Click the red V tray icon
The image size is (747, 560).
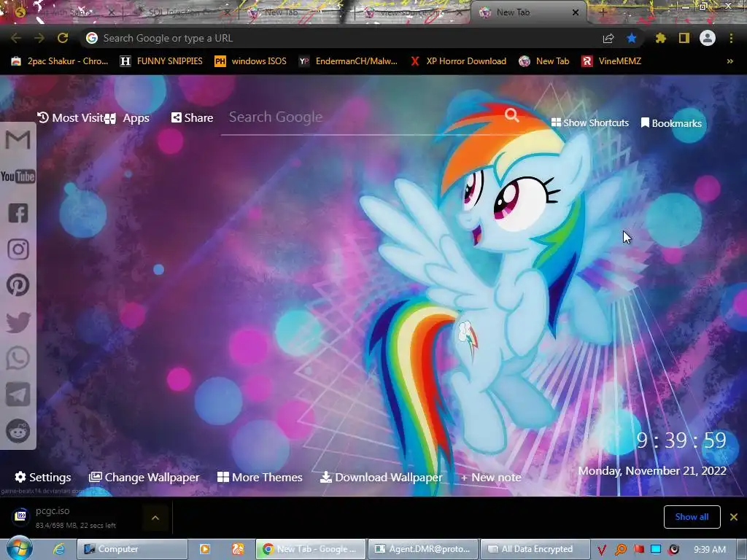(602, 550)
